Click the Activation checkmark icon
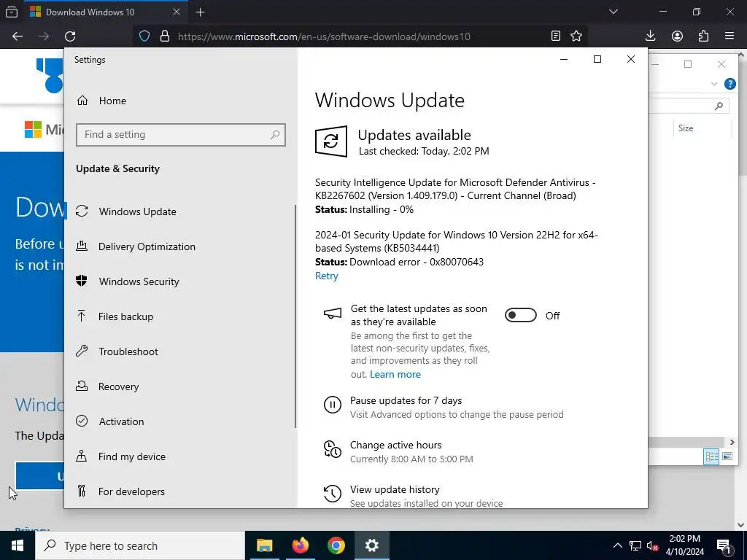Screen dimensions: 747x560 [x=82, y=421]
